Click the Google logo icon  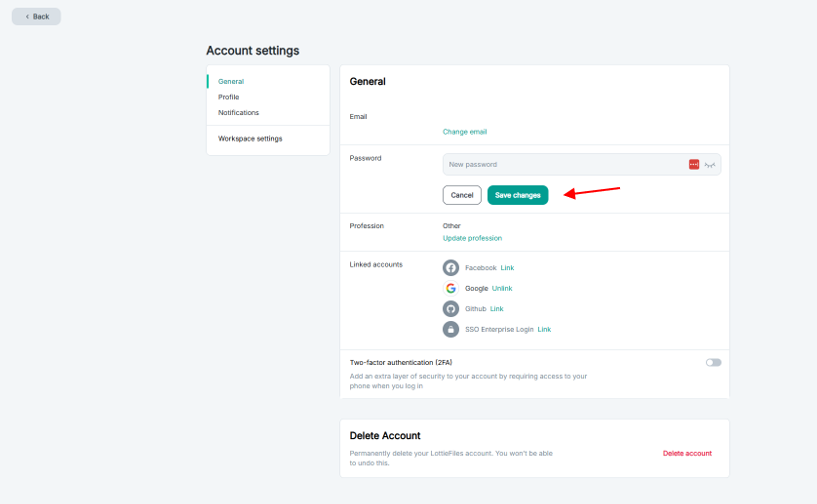[x=451, y=288]
